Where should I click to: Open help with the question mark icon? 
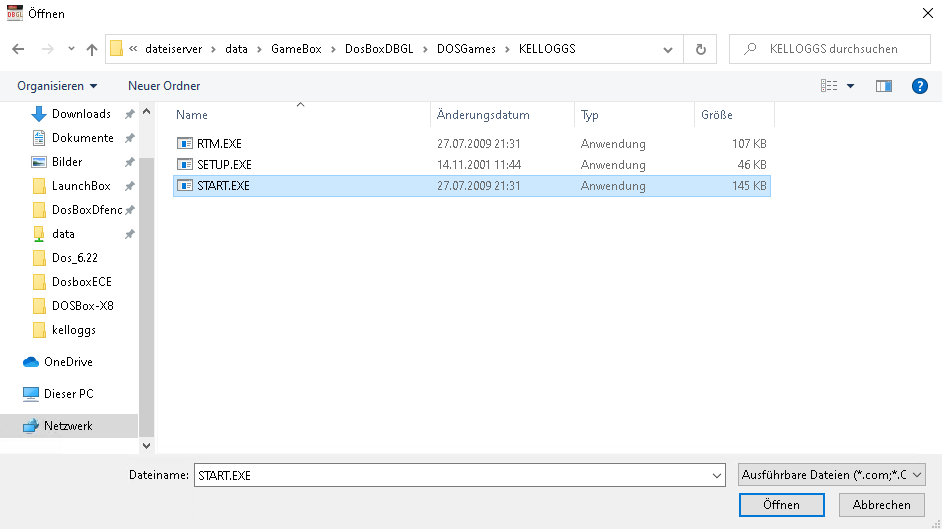coord(919,86)
